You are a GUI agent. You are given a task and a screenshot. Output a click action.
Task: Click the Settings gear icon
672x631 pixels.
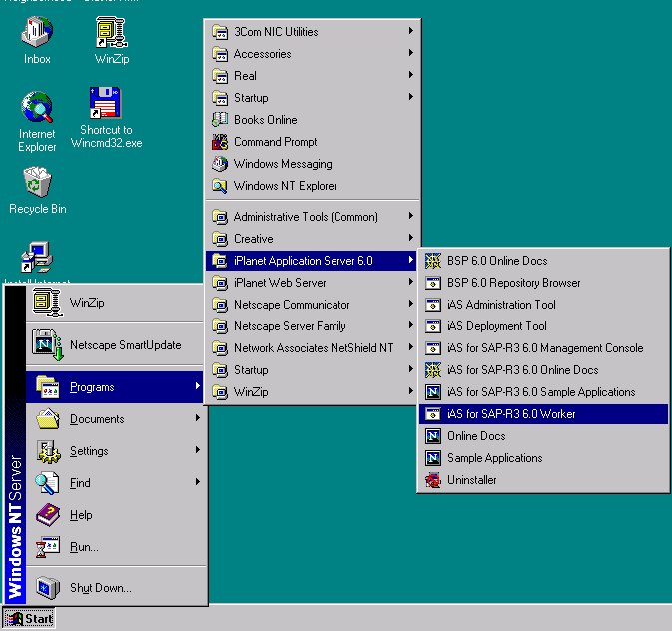click(48, 451)
